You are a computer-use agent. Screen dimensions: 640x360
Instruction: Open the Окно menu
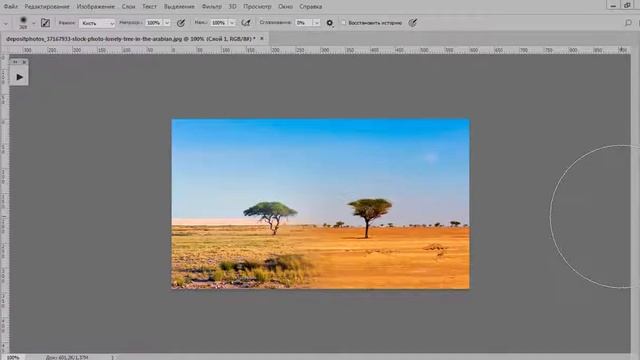tap(285, 7)
